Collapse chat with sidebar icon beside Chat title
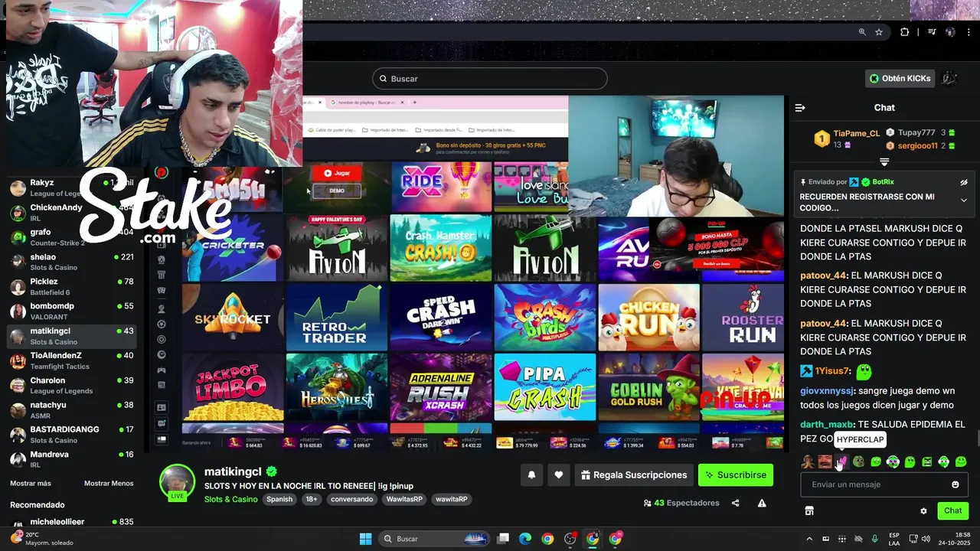 tap(800, 108)
